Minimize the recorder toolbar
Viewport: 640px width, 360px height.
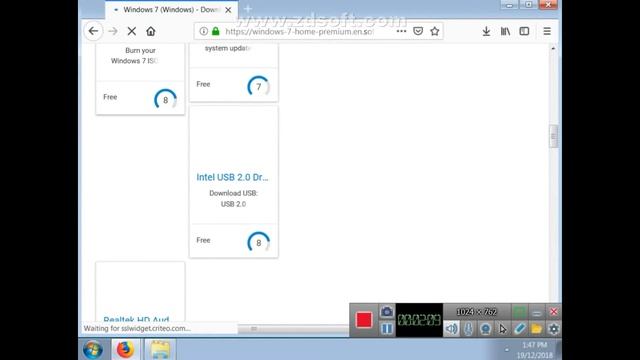pyautogui.click(x=537, y=312)
